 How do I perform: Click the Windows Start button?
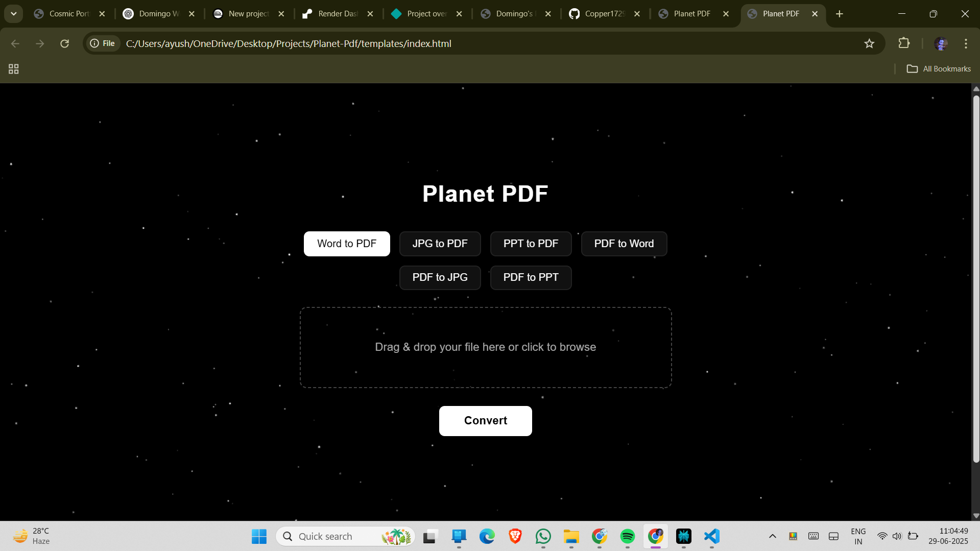[x=259, y=536]
